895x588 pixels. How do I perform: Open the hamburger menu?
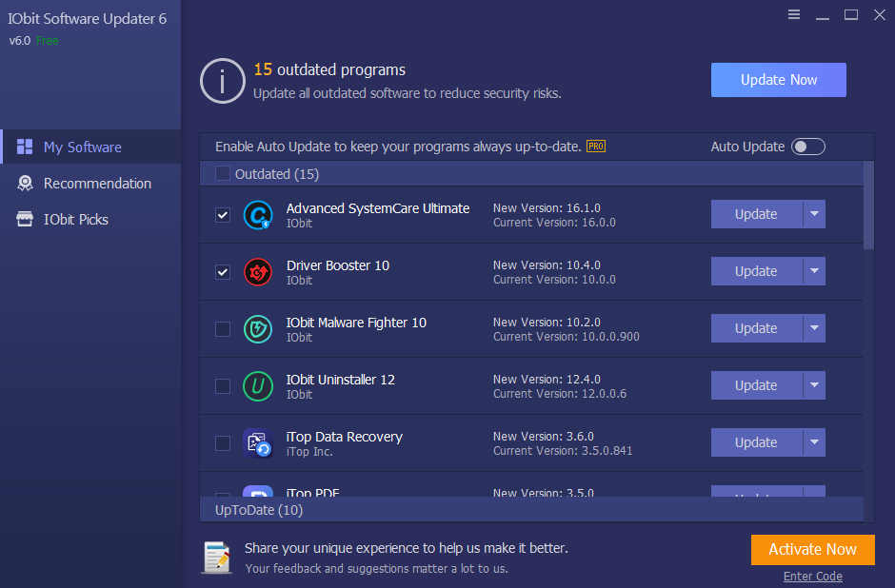[793, 14]
